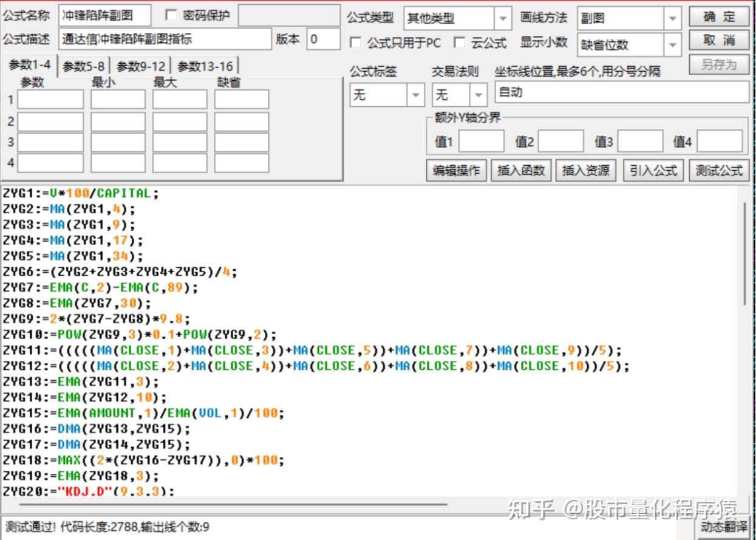The width and height of the screenshot is (756, 540).
Task: Focus the 公式描述 input field
Action: coord(165,39)
